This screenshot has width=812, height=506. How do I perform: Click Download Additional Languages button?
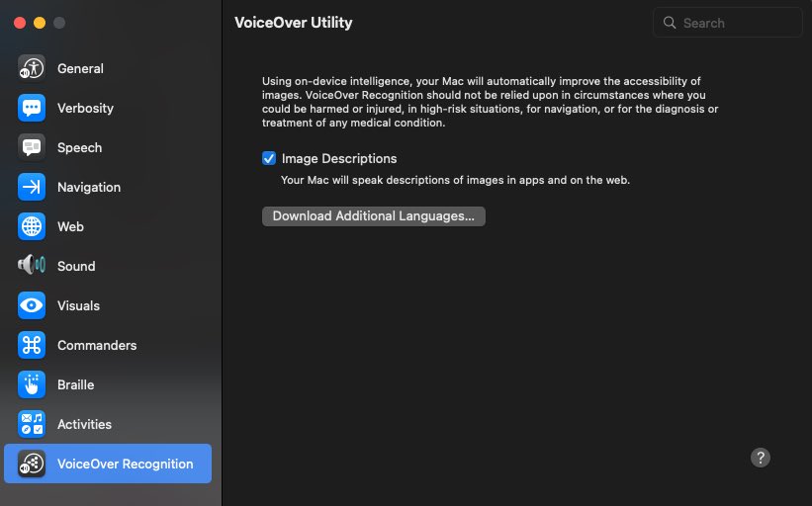(x=374, y=216)
